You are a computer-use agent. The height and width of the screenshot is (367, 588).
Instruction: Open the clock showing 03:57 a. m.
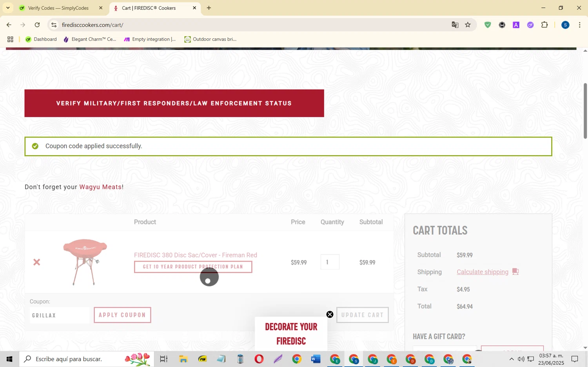click(x=551, y=359)
